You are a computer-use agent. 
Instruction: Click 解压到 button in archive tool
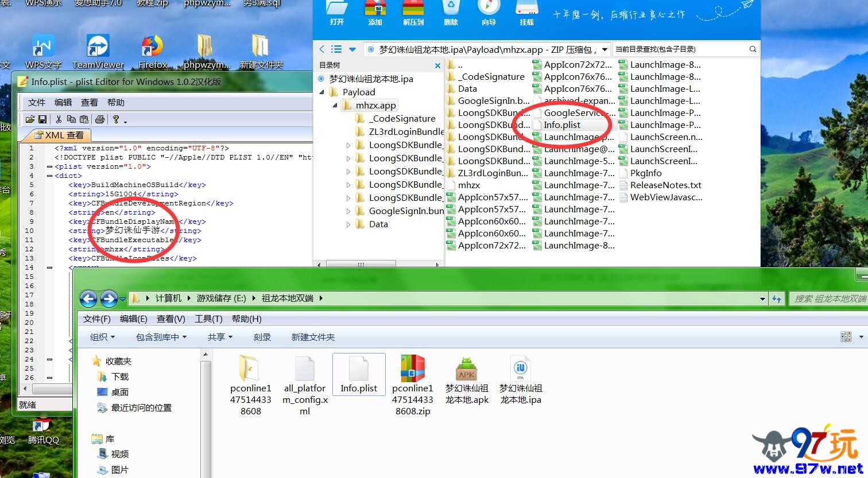(x=413, y=14)
